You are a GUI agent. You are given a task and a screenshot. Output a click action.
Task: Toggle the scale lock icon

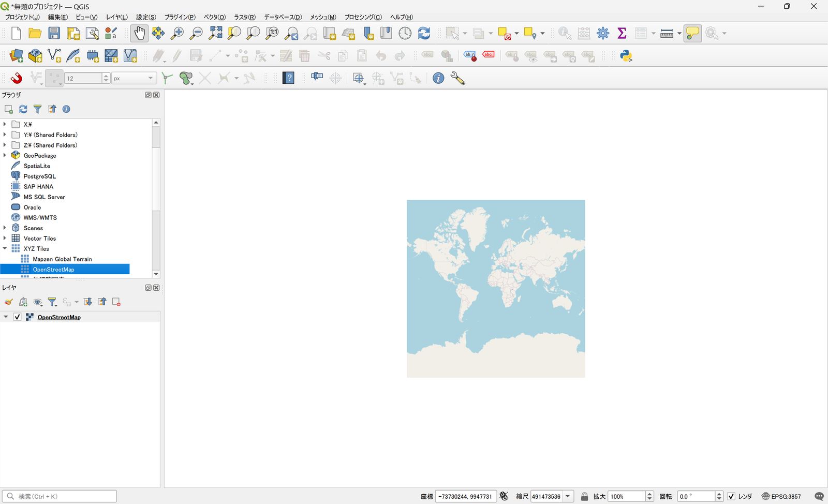pos(584,496)
